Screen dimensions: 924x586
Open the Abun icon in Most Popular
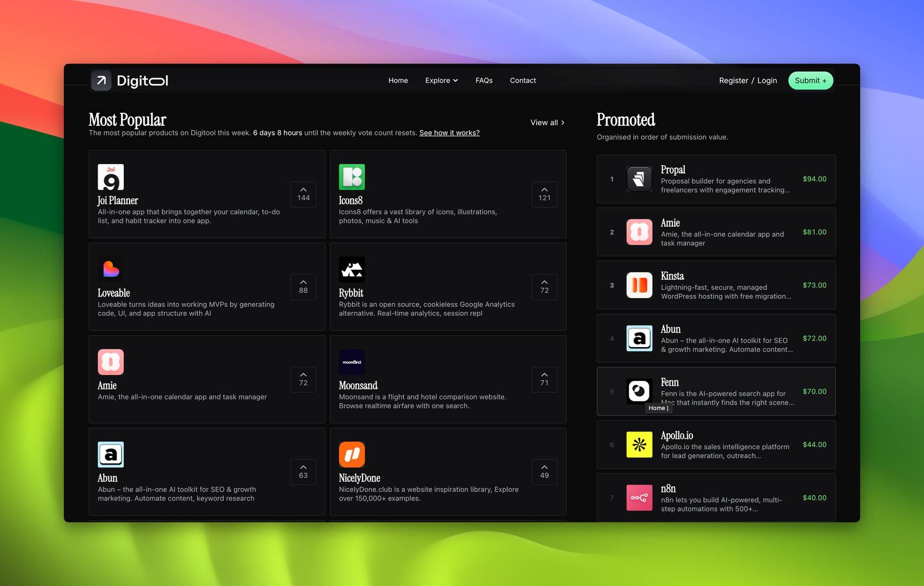[111, 454]
